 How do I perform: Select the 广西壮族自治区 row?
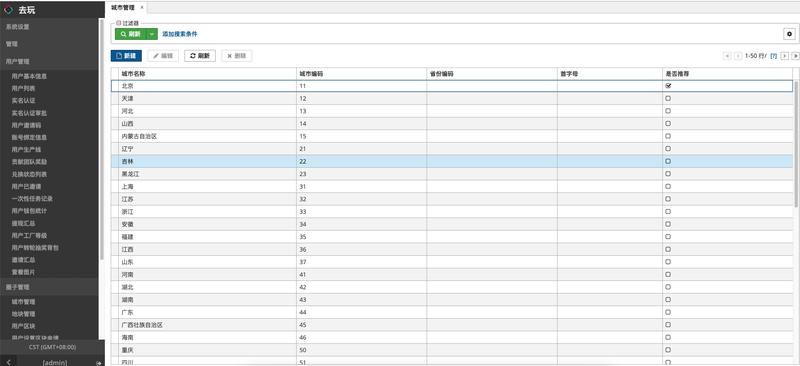[452, 325]
